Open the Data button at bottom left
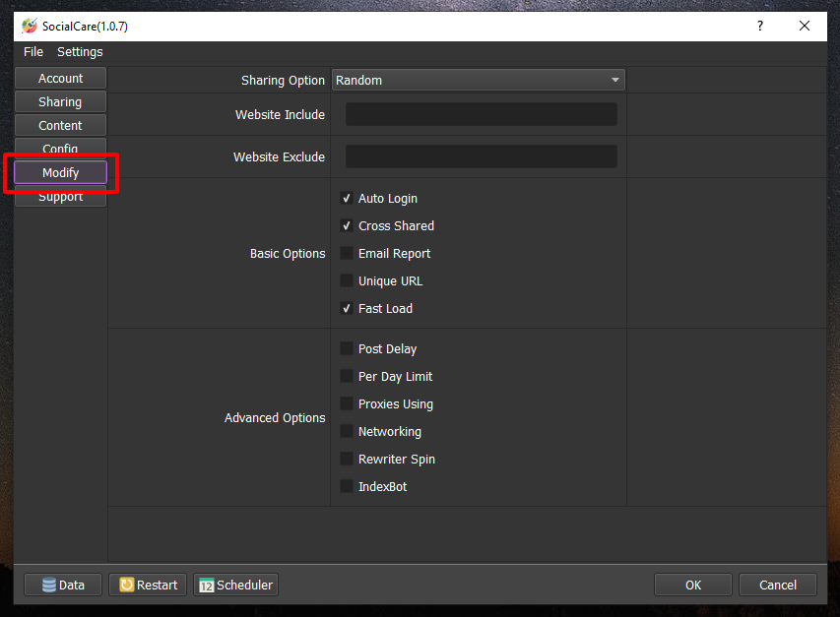The width and height of the screenshot is (840, 617). click(x=63, y=585)
